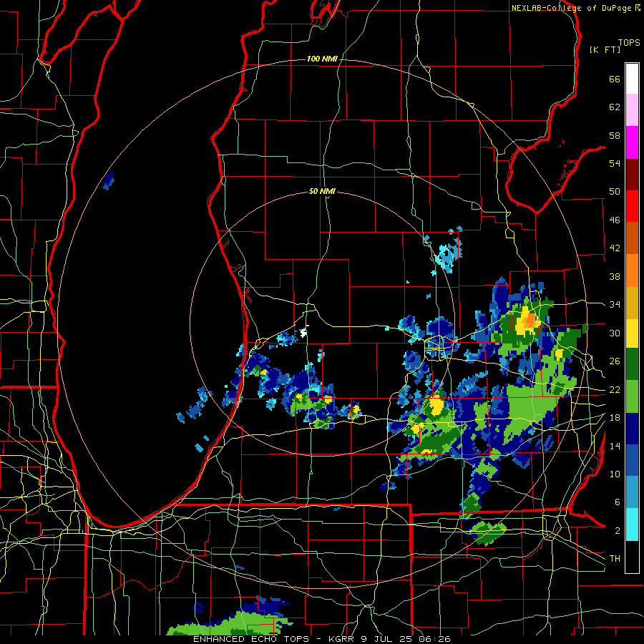
Task: Click the '46' legend value
Action: click(615, 220)
